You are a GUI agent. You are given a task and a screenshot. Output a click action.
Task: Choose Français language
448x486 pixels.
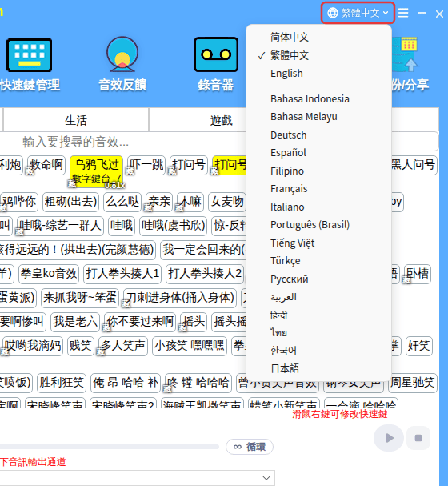289,189
